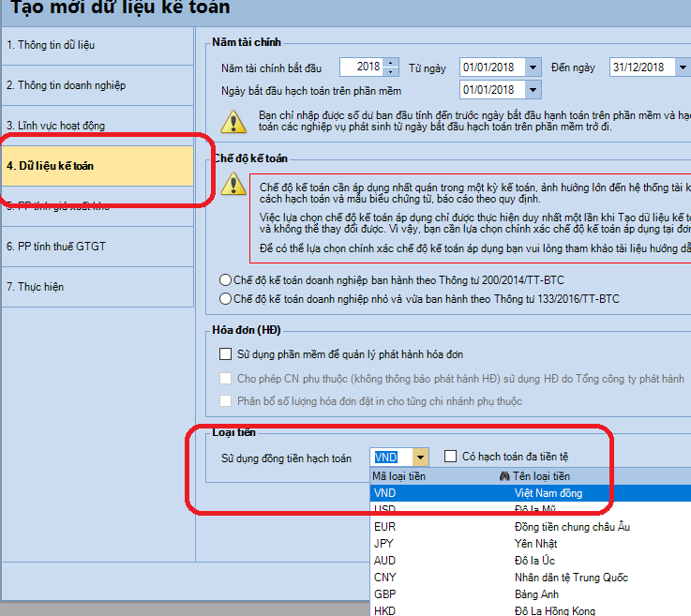
Task: Choose EUR Đồng tiền chung châu Âu
Action: (531, 527)
